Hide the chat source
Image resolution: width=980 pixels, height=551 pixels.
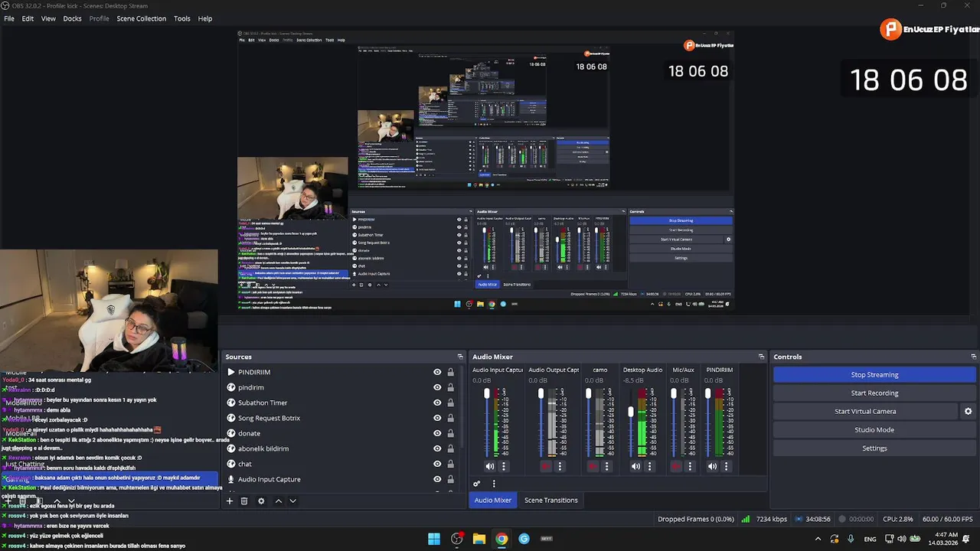click(437, 464)
